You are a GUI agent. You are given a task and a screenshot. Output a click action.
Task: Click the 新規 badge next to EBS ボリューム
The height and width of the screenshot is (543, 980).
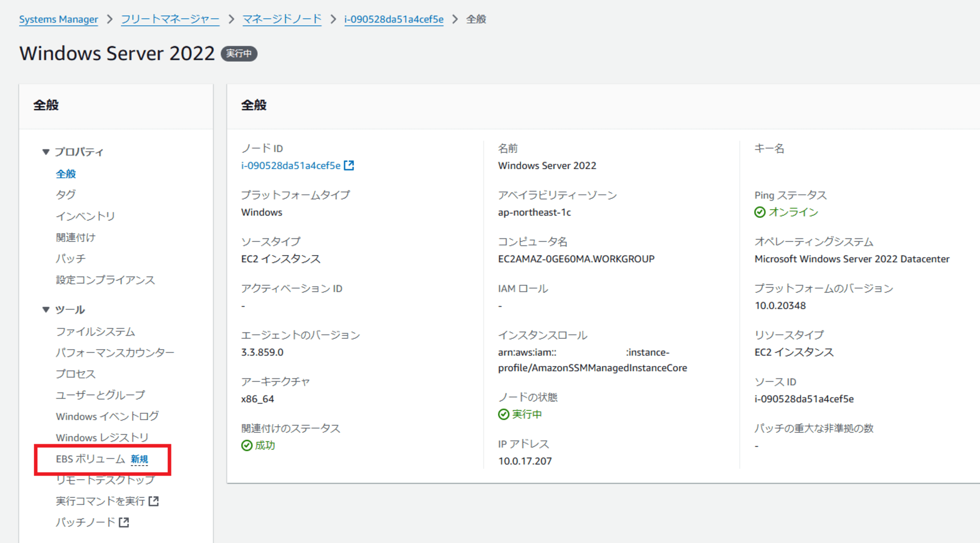139,459
